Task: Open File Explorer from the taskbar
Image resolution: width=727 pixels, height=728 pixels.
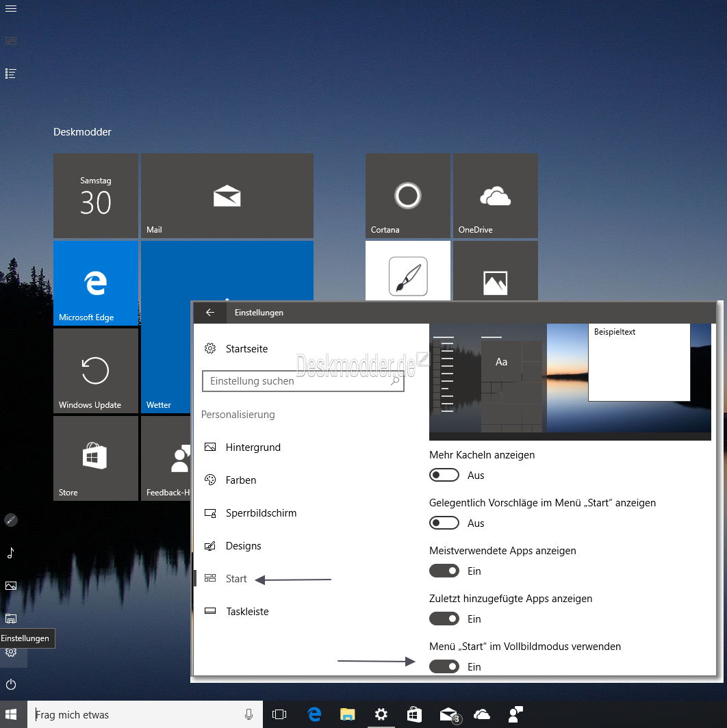Action: [x=348, y=714]
